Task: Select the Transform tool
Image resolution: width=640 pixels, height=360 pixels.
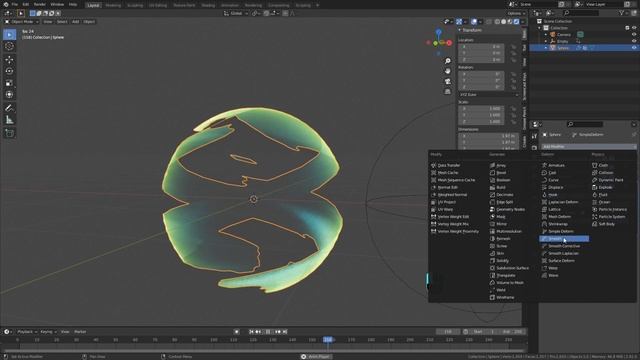Action: [x=9, y=95]
